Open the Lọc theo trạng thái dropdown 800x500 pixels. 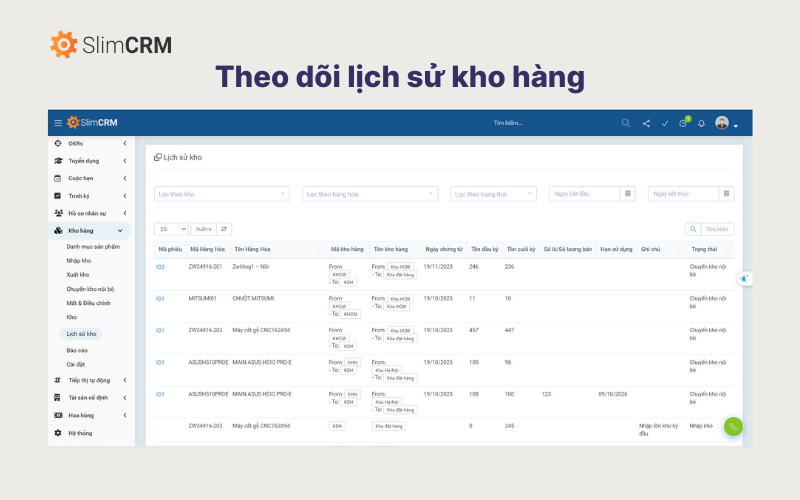493,194
